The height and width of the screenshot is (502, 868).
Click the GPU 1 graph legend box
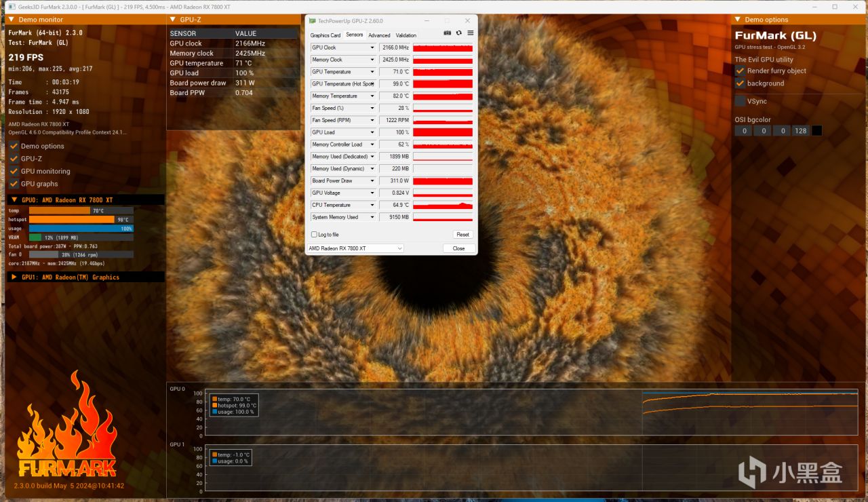pyautogui.click(x=231, y=458)
